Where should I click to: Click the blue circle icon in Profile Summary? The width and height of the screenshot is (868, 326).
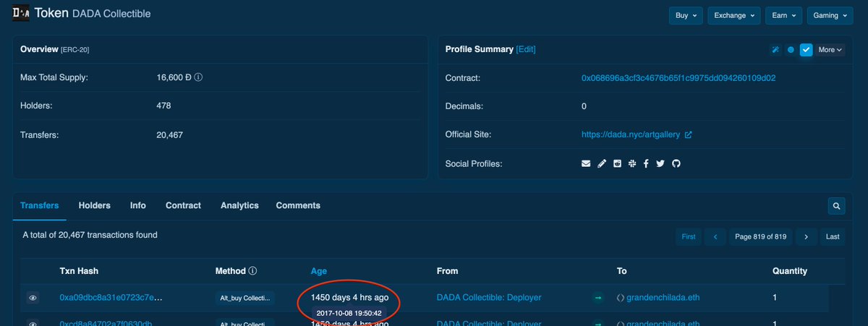click(791, 50)
